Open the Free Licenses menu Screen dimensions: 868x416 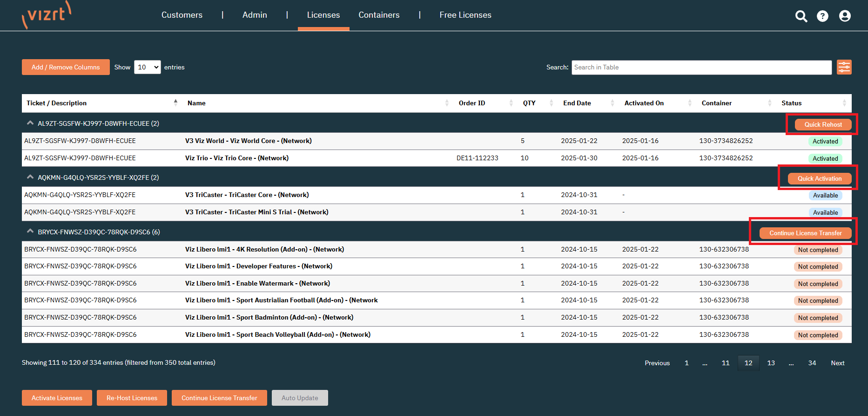click(465, 15)
